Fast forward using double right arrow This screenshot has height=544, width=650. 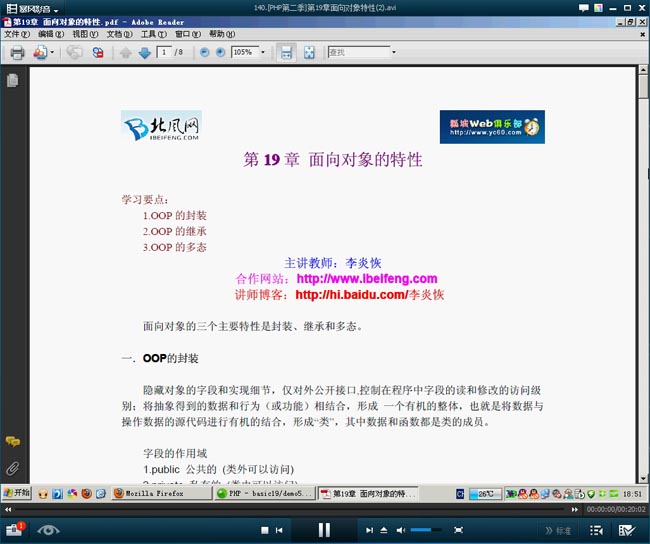coord(574,510)
